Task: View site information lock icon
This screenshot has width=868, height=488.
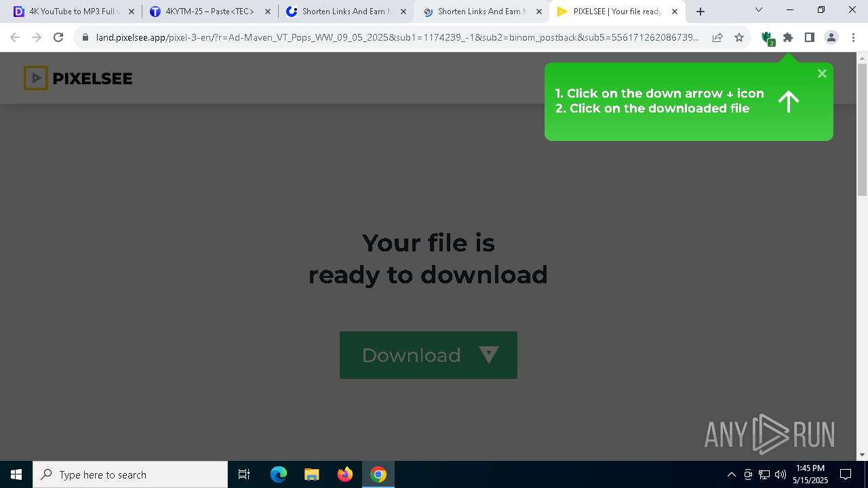Action: pos(85,37)
